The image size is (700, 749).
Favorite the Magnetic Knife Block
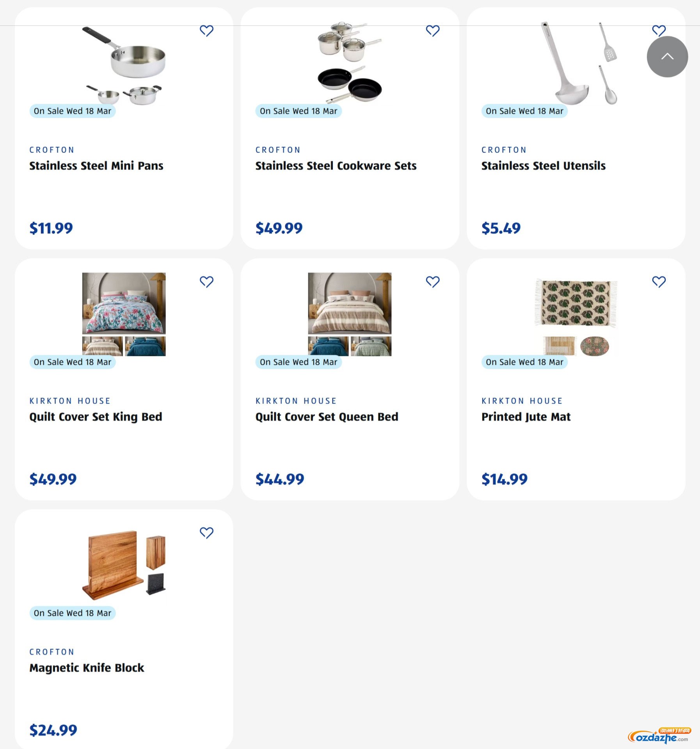tap(206, 532)
